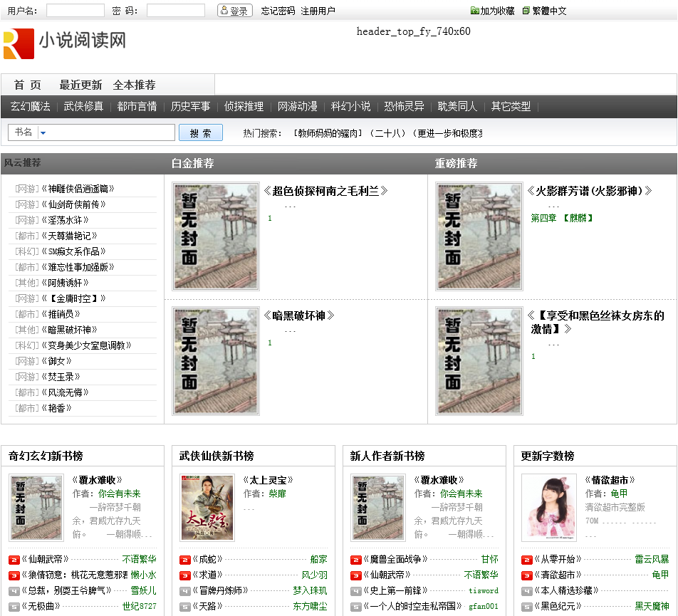678x616 pixels.
Task: Select 耽美同人 category menu
Action: [x=457, y=106]
